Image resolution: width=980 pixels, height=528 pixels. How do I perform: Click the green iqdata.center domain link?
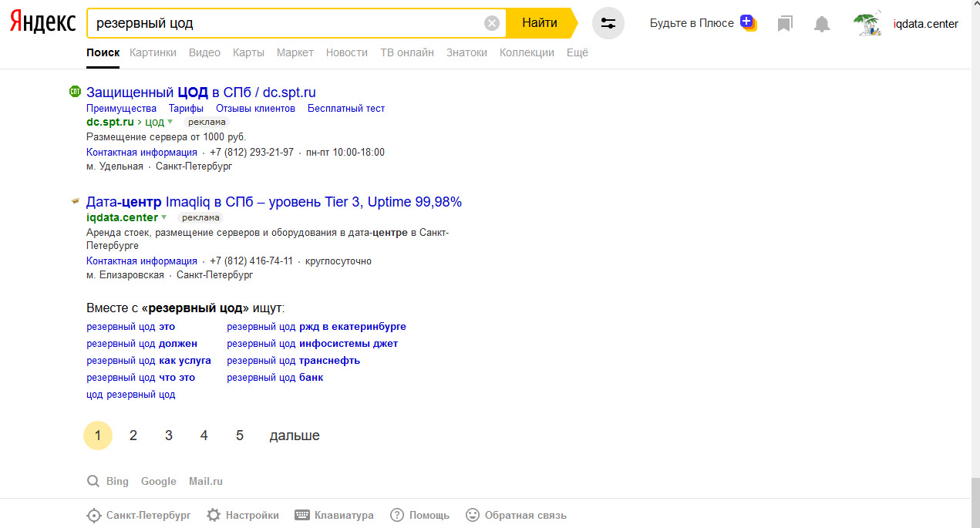coord(122,217)
